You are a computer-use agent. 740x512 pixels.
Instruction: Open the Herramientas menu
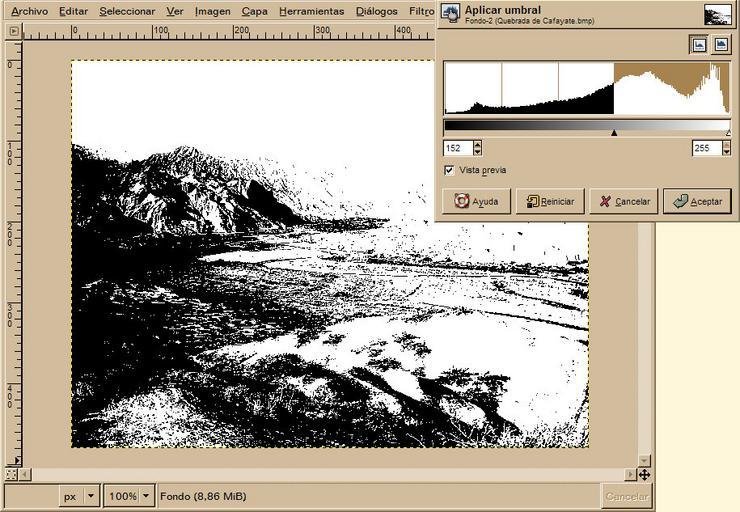(x=311, y=11)
